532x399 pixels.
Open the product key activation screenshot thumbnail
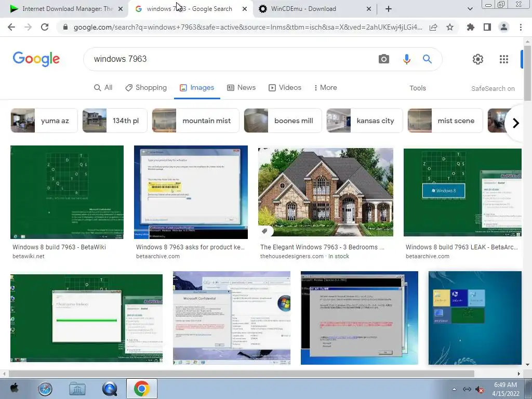click(x=191, y=192)
